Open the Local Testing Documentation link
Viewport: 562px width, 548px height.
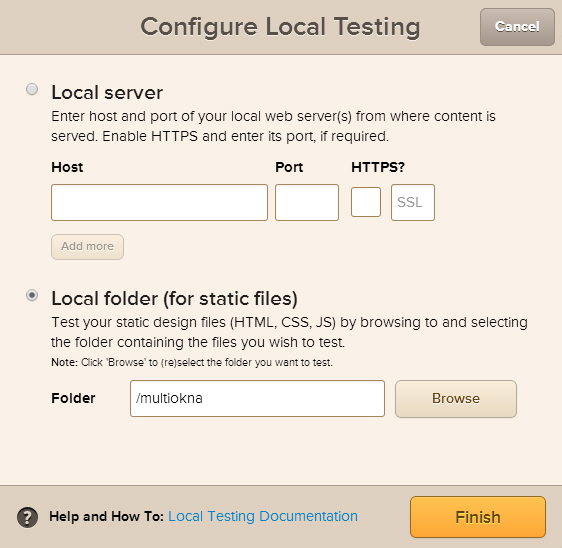263,516
